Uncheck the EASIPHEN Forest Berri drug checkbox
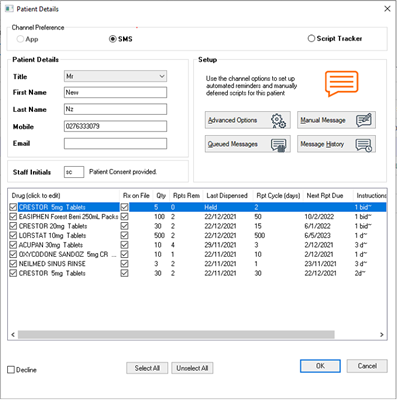 [x=13, y=217]
